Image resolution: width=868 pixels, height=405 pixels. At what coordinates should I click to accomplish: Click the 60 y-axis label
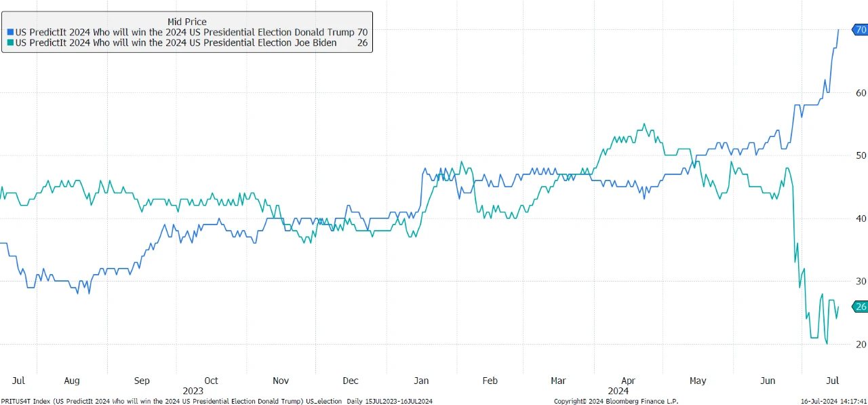(861, 93)
